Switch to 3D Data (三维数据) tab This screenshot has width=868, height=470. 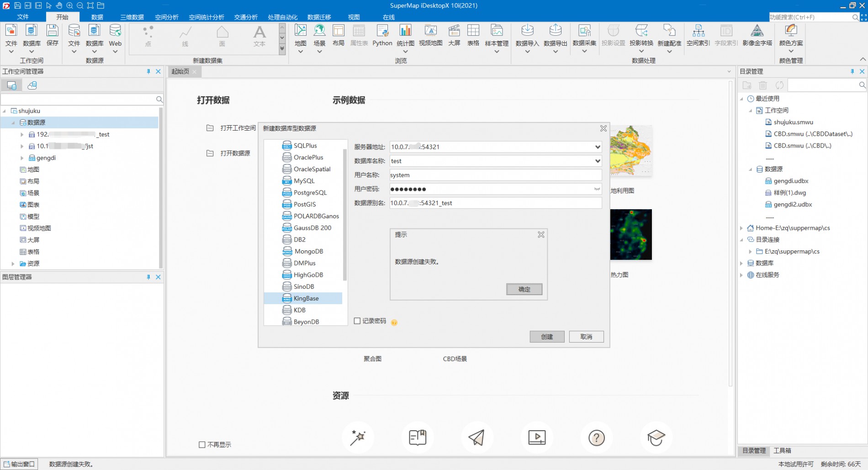tap(132, 17)
